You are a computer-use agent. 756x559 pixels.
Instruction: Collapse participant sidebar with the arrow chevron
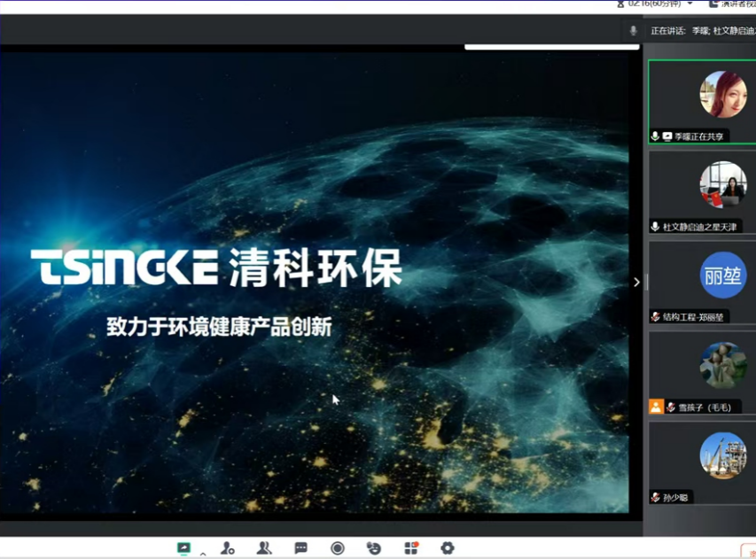tap(636, 282)
